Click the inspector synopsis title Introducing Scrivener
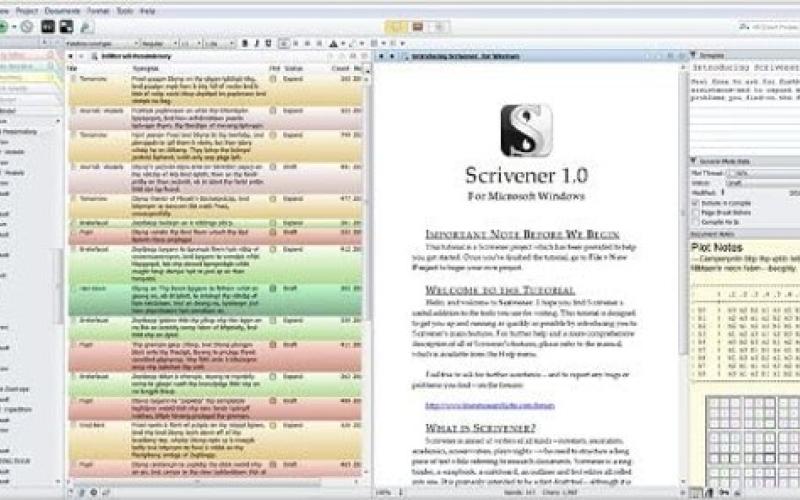This screenshot has width=800, height=500. click(x=746, y=68)
